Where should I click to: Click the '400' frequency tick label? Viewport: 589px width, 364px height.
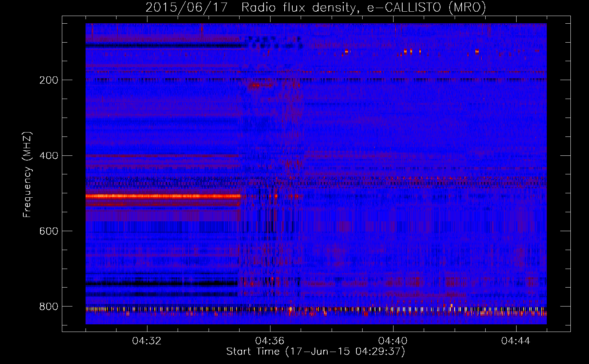coord(48,156)
